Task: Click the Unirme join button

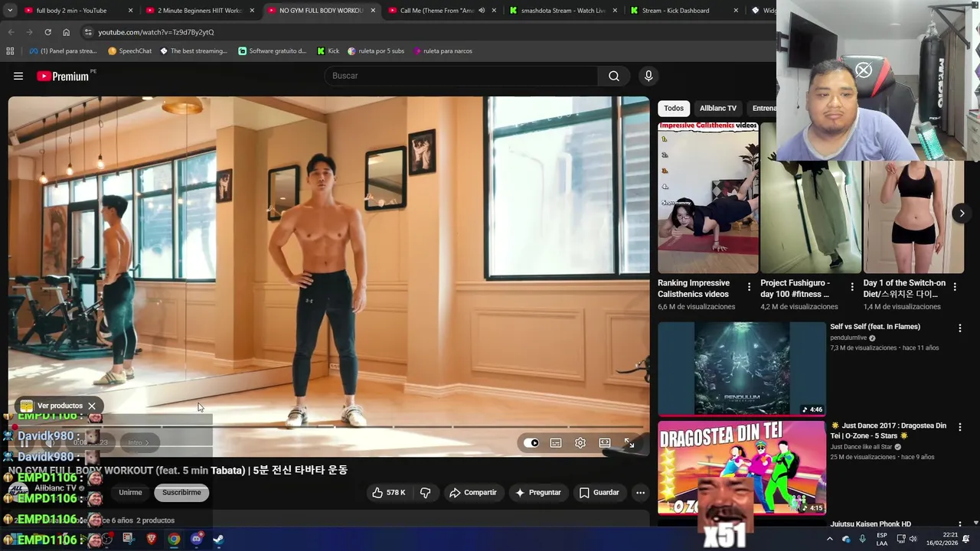Action: pos(130,492)
